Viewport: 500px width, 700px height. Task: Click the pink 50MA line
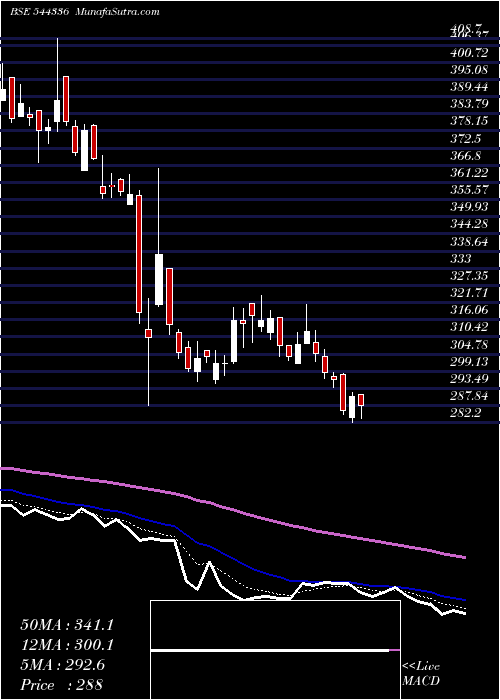click(232, 509)
